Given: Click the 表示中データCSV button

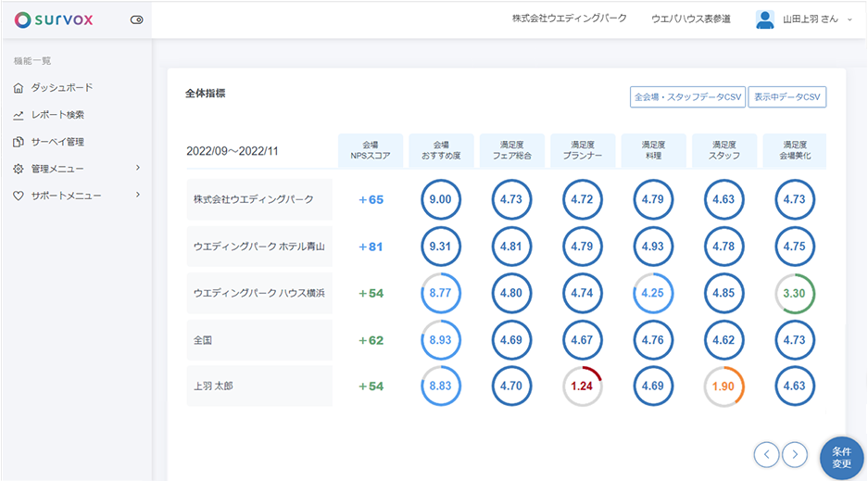Looking at the screenshot, I should pyautogui.click(x=786, y=96).
